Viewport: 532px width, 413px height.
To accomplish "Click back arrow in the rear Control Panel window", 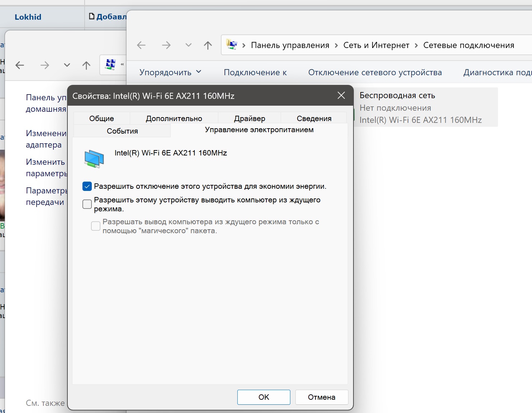I will pyautogui.click(x=20, y=65).
